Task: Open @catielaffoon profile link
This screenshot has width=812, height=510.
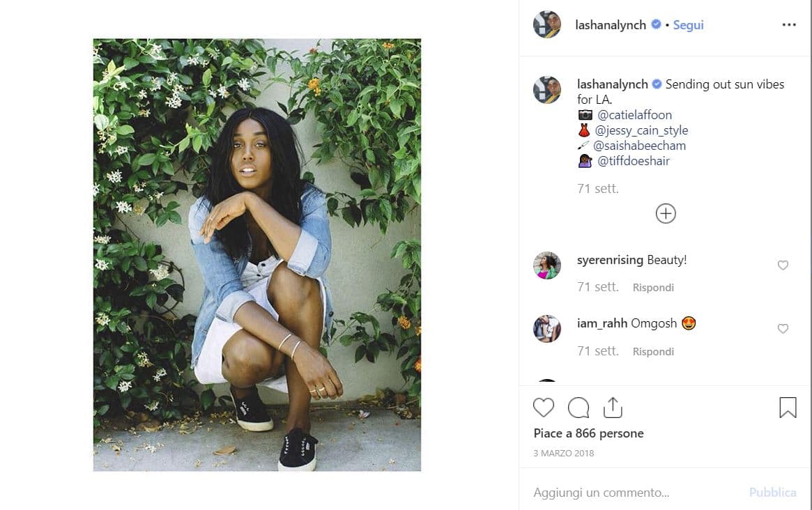Action: pyautogui.click(x=634, y=115)
